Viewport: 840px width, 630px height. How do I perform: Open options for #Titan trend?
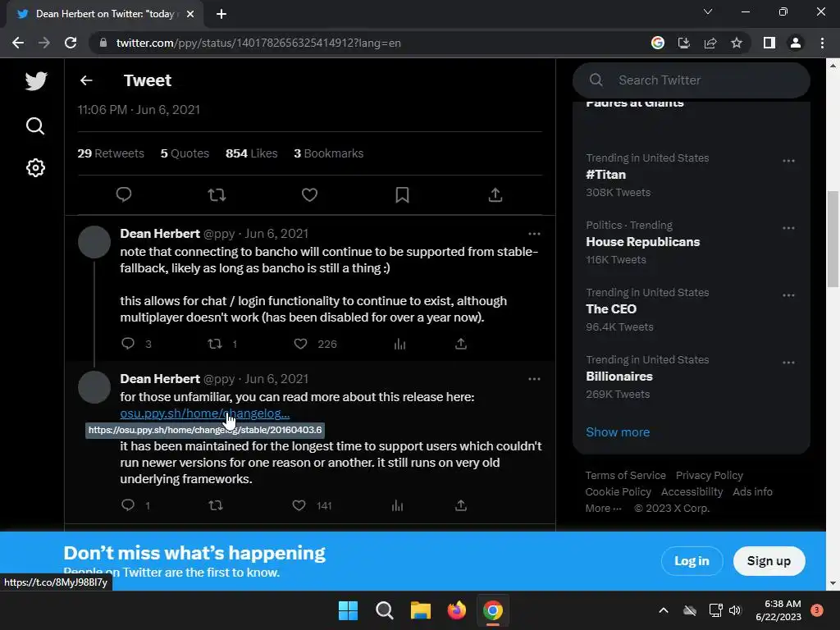(788, 161)
